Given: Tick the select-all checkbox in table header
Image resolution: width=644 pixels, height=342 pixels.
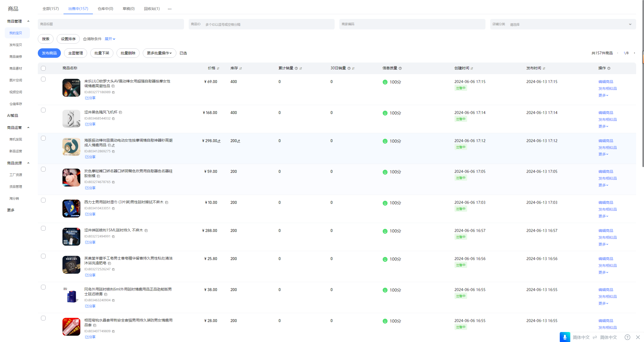Looking at the screenshot, I should (43, 68).
